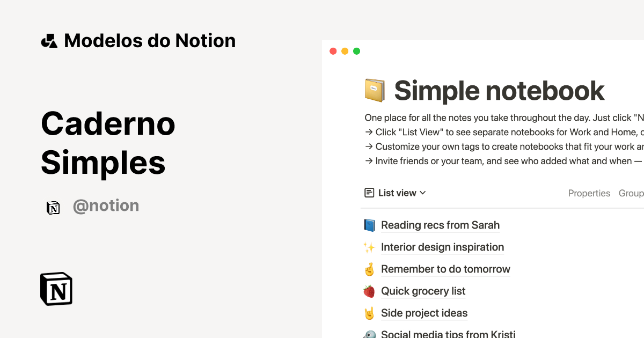Open the Properties menu
This screenshot has width=644, height=338.
(589, 193)
